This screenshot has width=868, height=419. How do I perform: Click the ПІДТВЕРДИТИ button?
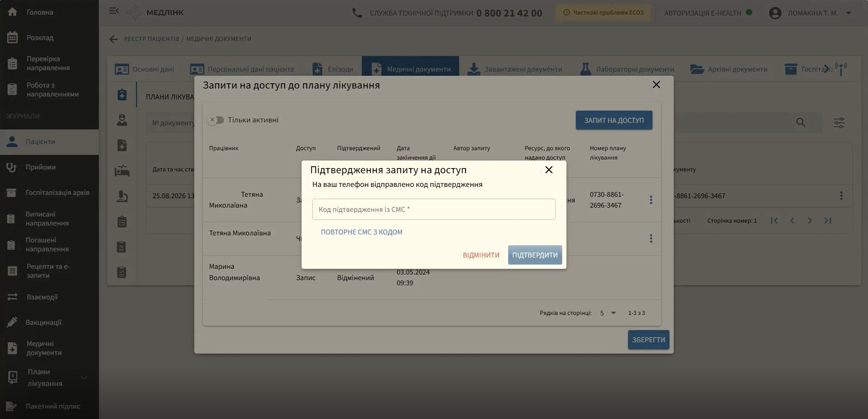(535, 255)
